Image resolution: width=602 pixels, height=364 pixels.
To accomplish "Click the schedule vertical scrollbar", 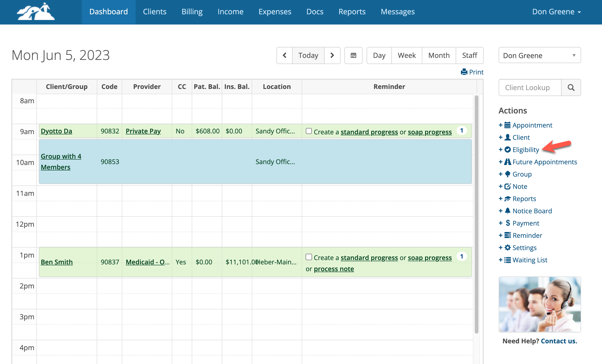I will (476, 215).
